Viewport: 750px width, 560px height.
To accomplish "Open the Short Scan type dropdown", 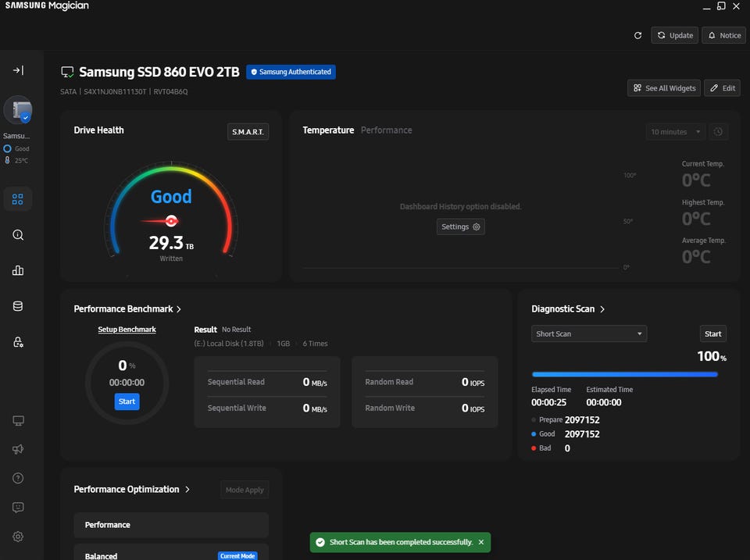I will 589,334.
